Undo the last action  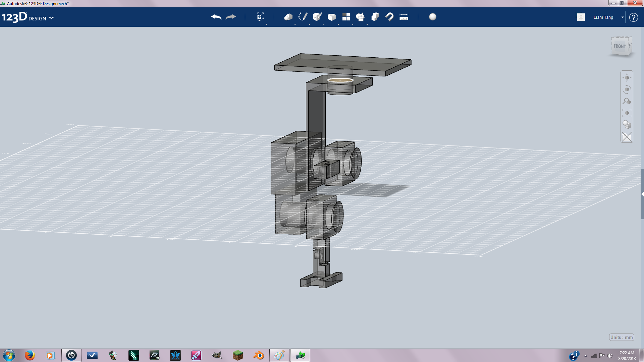coord(216,17)
